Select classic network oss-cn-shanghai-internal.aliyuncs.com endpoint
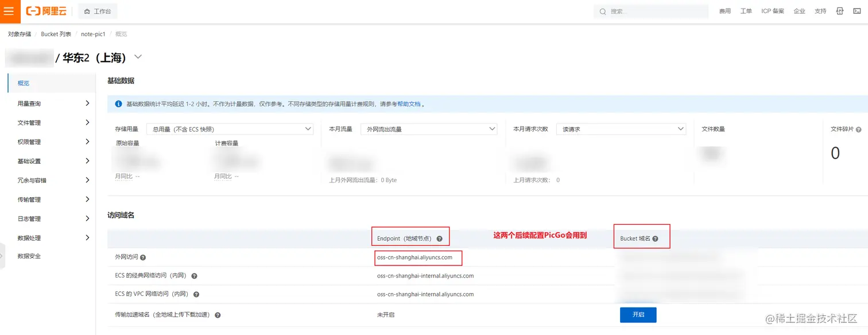 (x=425, y=276)
